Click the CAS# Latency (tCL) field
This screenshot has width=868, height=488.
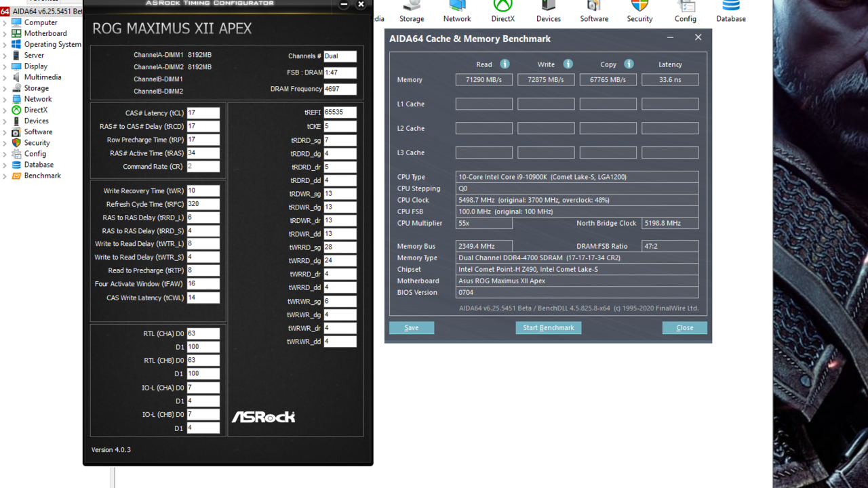(x=203, y=113)
